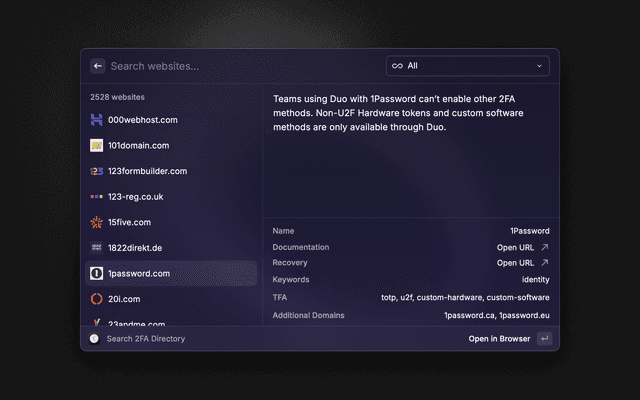This screenshot has height=400, width=640.
Task: Click the 123-reg.co.uk logo icon
Action: coord(97,197)
